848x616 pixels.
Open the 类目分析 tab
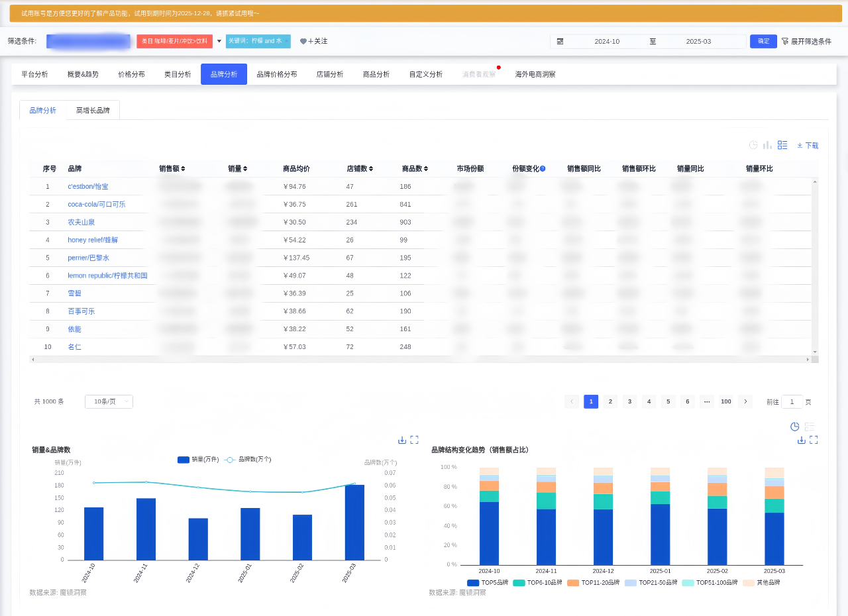tap(178, 74)
